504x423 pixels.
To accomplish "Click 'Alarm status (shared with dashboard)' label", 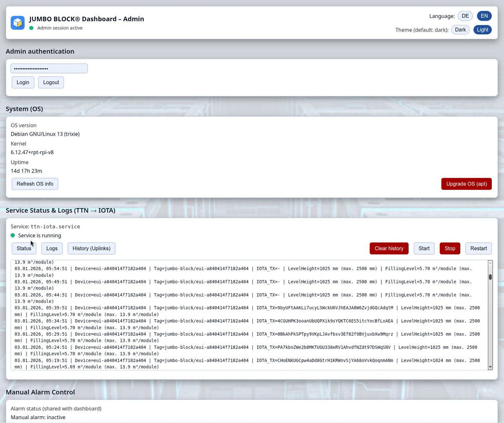I will 56,408.
